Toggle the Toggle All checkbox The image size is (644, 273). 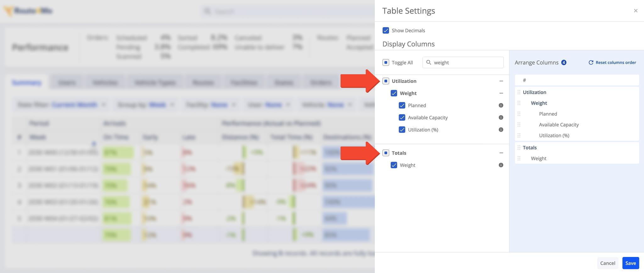point(386,63)
